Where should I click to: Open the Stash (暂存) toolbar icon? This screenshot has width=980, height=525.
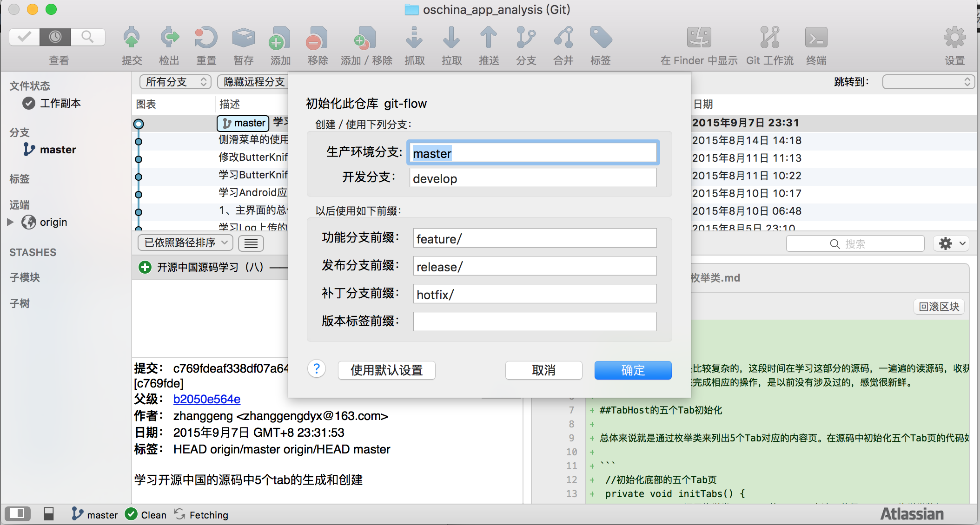click(x=243, y=38)
